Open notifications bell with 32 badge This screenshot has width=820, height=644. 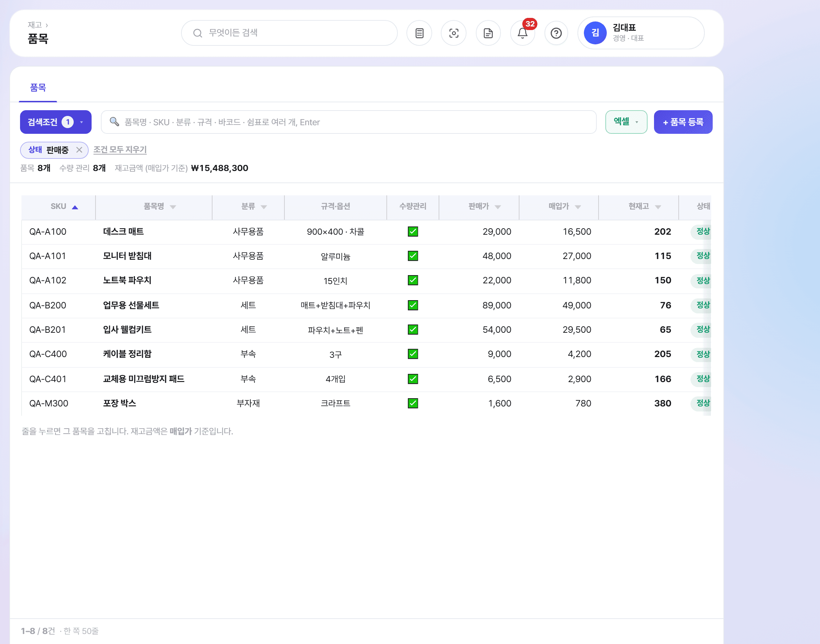pos(523,33)
